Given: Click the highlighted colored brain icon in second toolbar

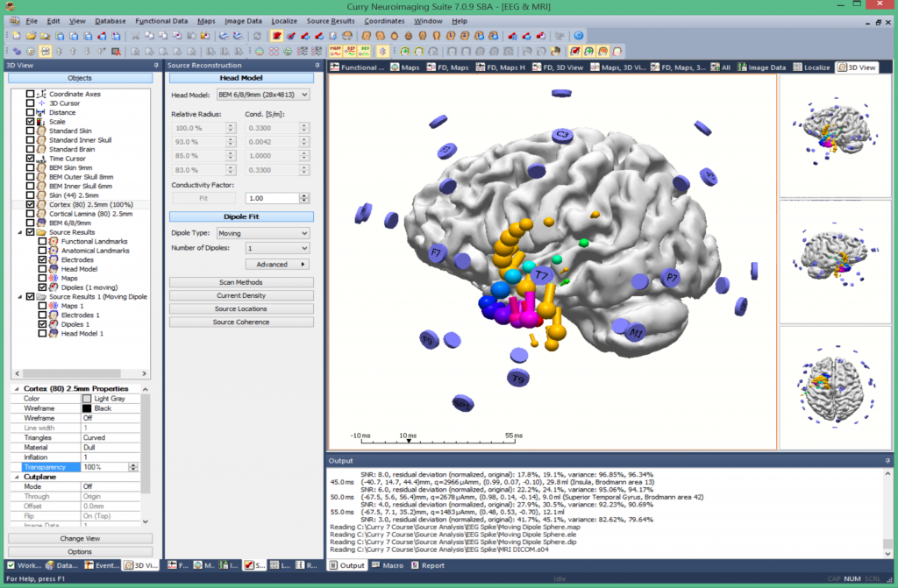Looking at the screenshot, I should pos(603,51).
